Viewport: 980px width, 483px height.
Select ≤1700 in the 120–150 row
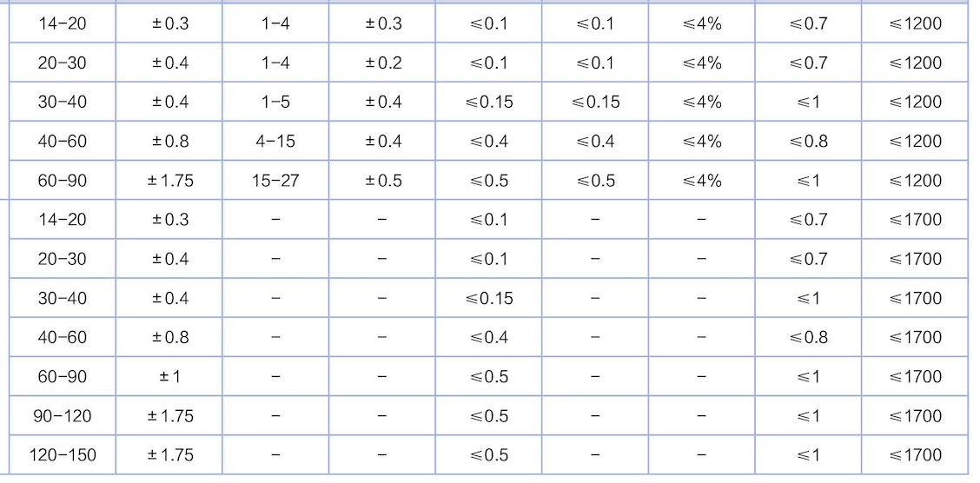(915, 455)
